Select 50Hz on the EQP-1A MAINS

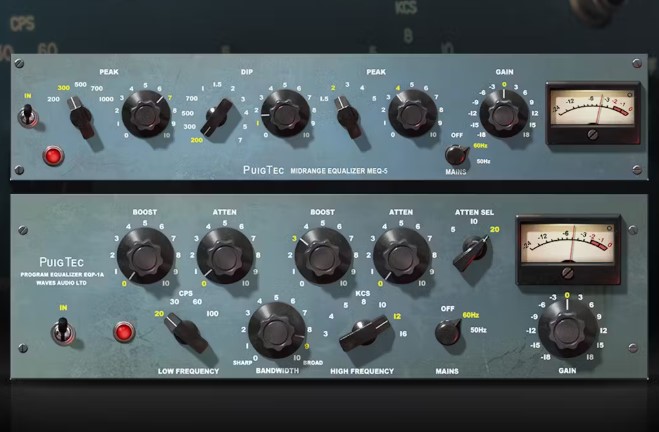tap(478, 330)
